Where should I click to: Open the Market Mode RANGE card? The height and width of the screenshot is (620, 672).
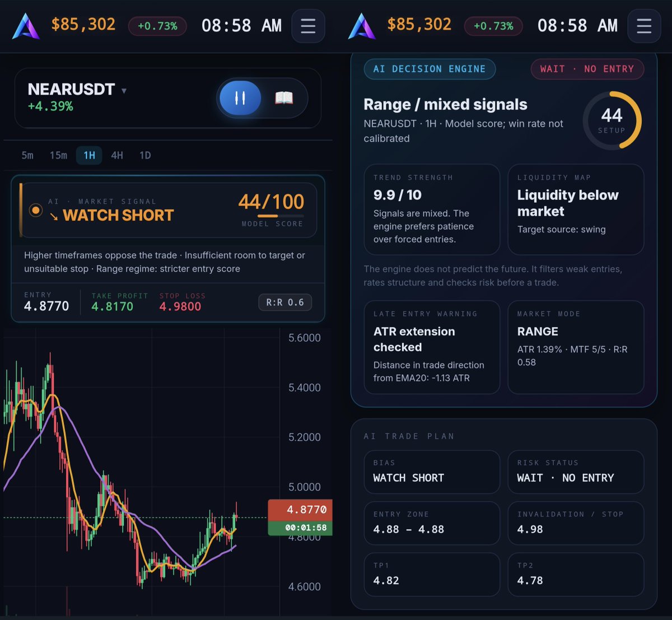(576, 347)
